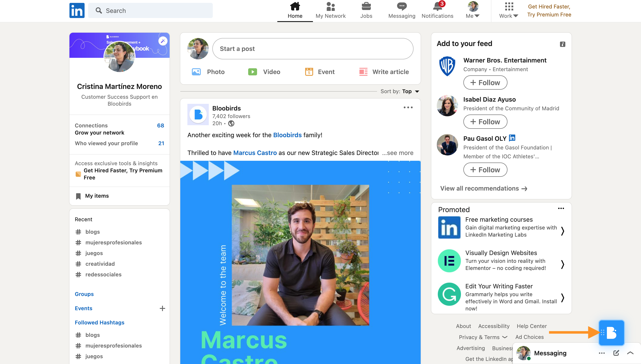The width and height of the screenshot is (641, 364).
Task: Open Sort by Top dropdown
Action: [400, 91]
